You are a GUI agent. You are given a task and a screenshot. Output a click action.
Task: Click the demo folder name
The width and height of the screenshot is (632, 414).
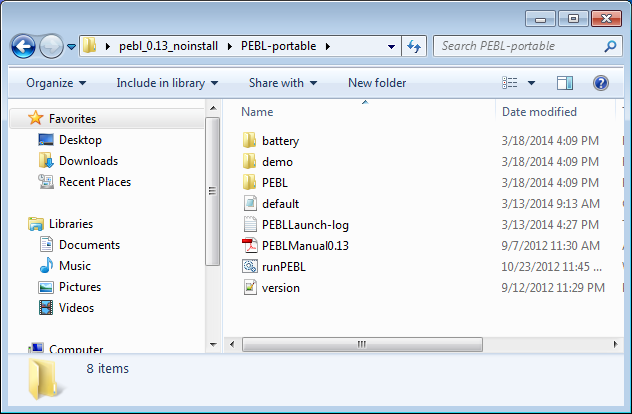coord(277,162)
